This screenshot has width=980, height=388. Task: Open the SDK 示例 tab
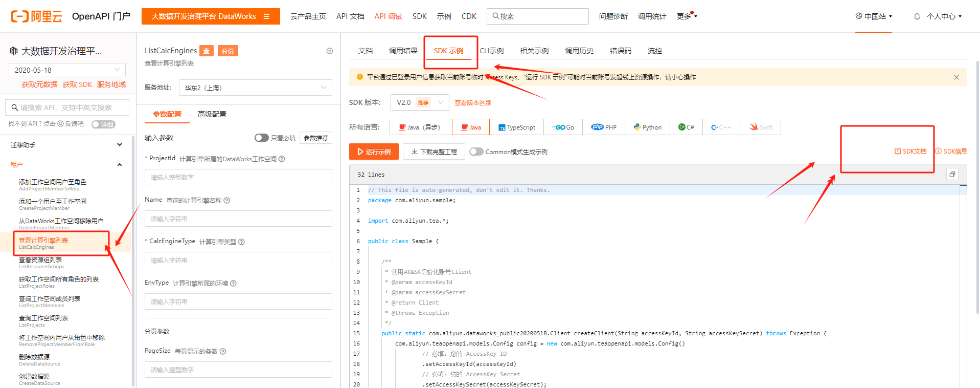click(x=449, y=51)
